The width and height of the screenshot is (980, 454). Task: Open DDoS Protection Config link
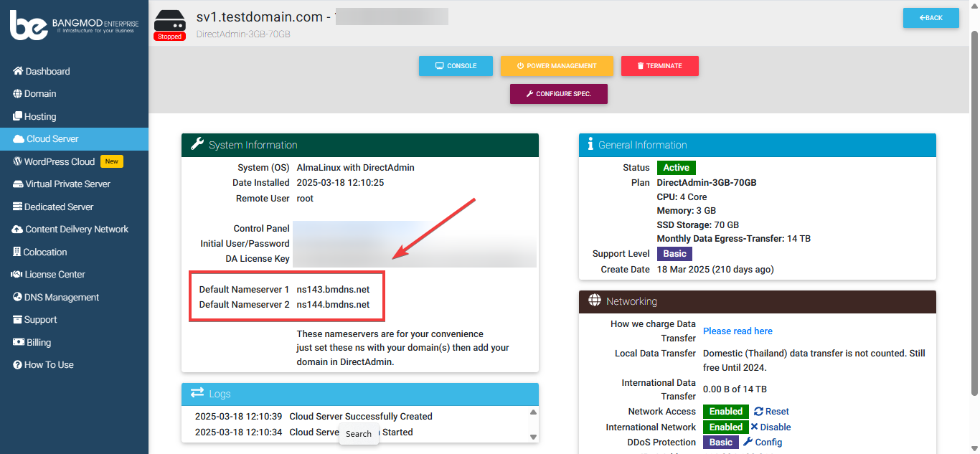763,443
